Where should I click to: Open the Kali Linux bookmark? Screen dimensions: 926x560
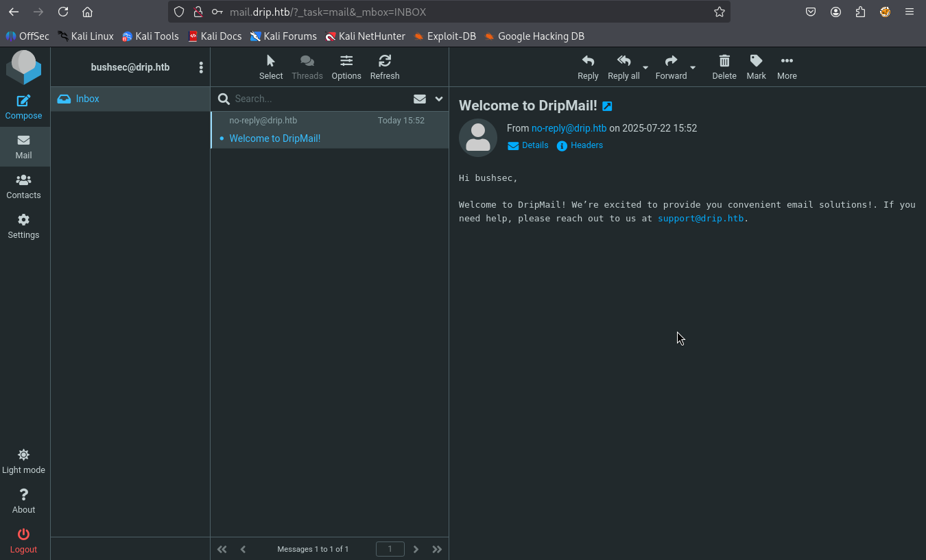pos(86,36)
